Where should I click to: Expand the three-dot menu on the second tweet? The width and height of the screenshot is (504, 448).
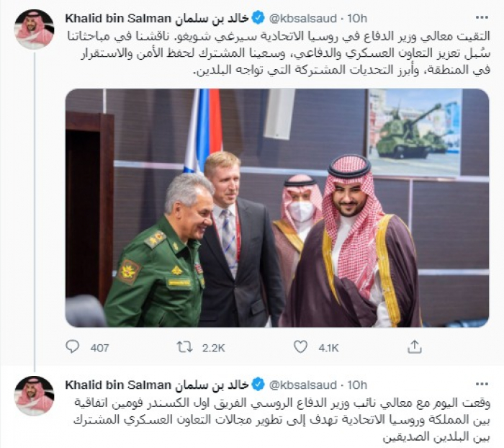479,385
